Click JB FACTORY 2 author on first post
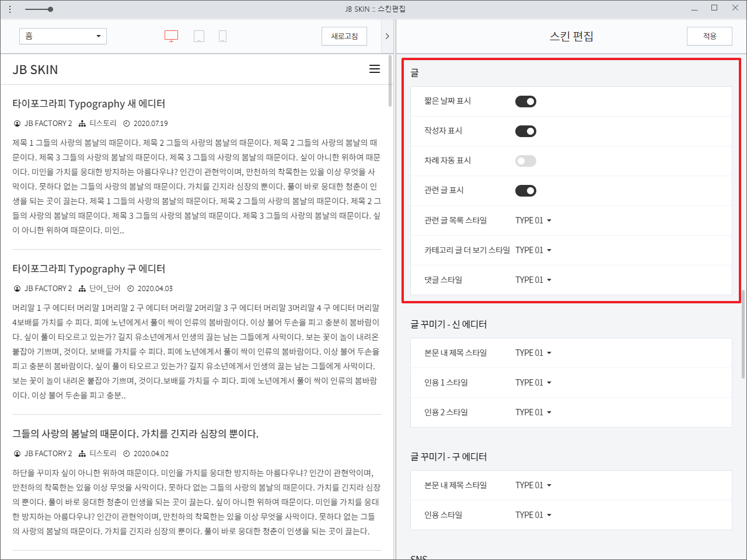Viewport: 747px width, 560px height. (x=48, y=124)
